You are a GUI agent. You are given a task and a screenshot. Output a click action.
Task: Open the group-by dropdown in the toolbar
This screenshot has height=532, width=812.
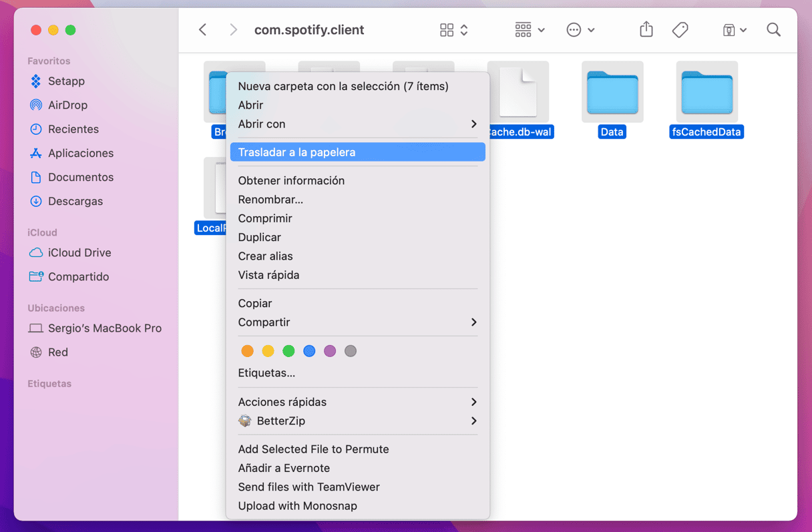pos(530,30)
